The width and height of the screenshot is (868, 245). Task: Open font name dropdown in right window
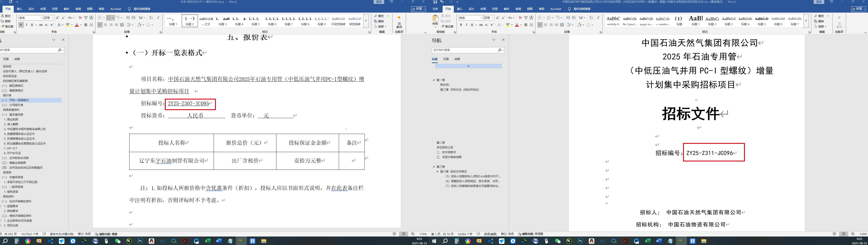tap(482, 18)
